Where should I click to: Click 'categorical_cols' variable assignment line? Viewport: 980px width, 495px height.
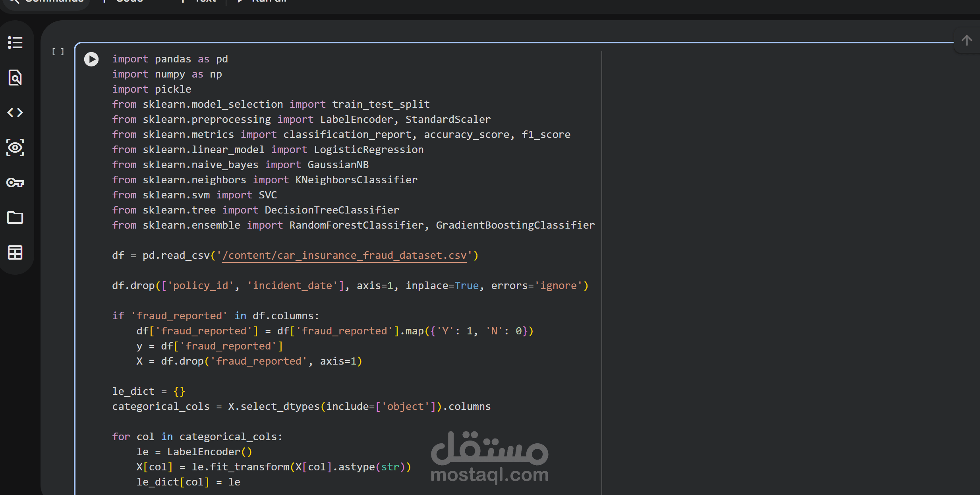point(160,406)
